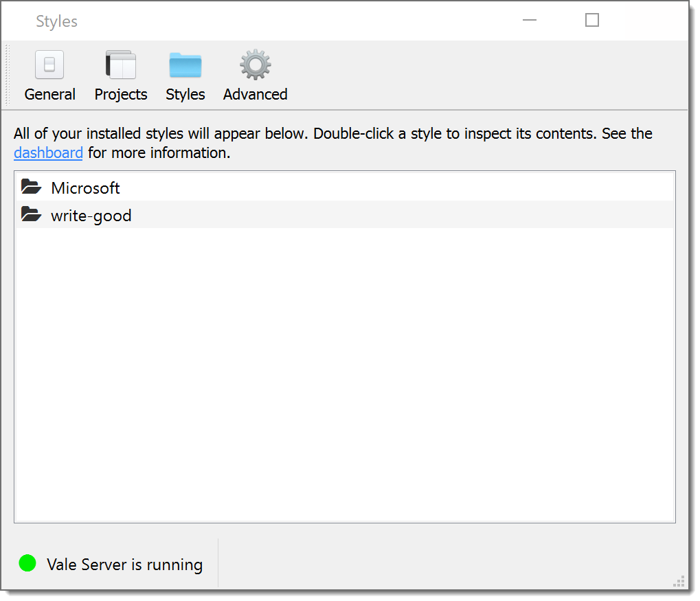700x601 pixels.
Task: Select the write-good style row
Action: (345, 215)
